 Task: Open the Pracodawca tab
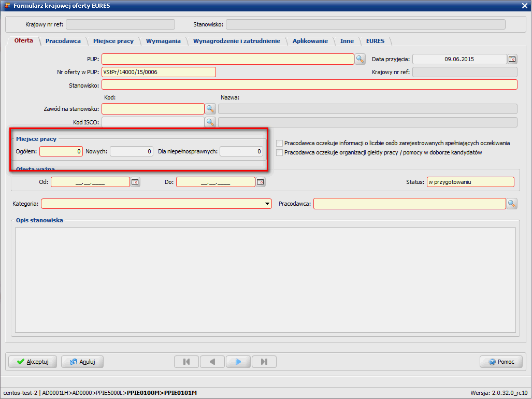click(x=63, y=41)
